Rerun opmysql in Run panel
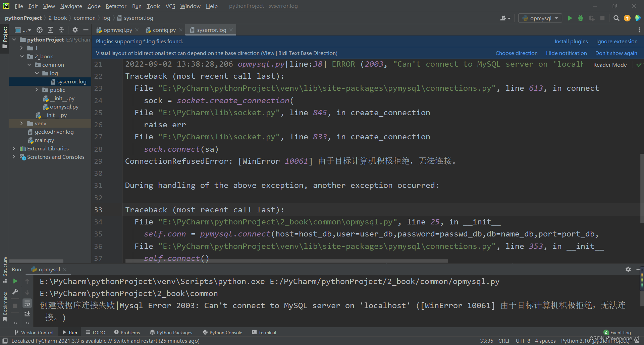This screenshot has width=644, height=345. pyautogui.click(x=15, y=281)
